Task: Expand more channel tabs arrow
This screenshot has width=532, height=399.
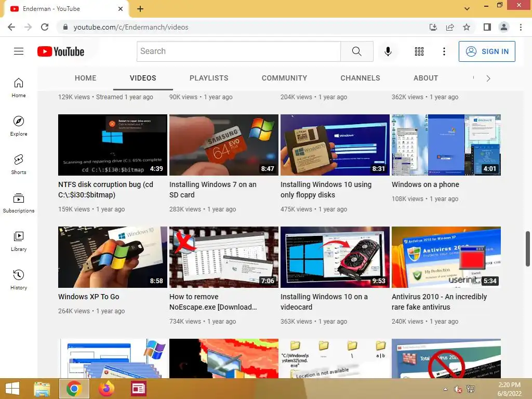Action: (488, 78)
